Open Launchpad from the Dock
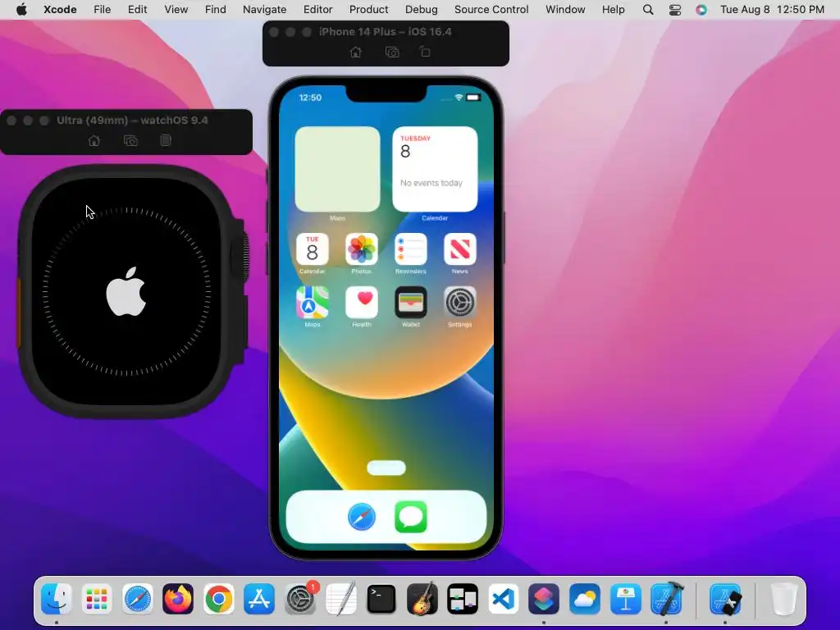The height and width of the screenshot is (630, 840). click(x=97, y=598)
